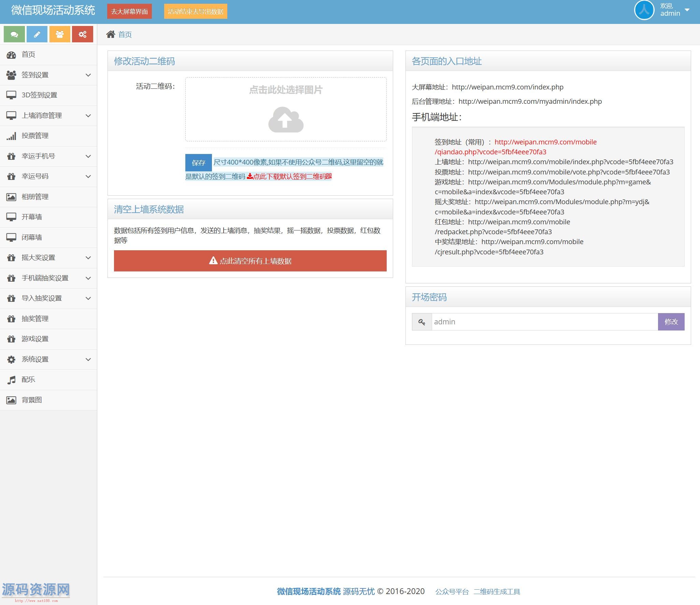The height and width of the screenshot is (605, 700).
Task: Click the orange users group shortcut icon
Action: (x=60, y=34)
